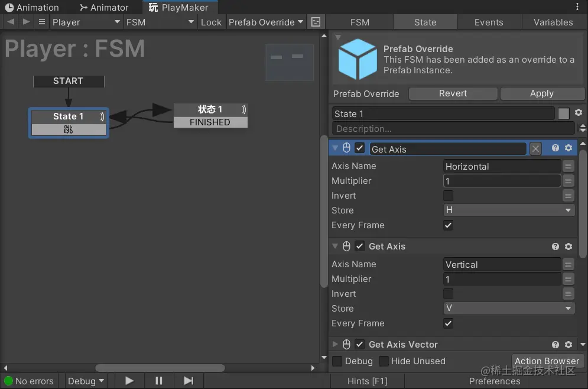
Task: Open the Store dropdown showing V
Action: [x=509, y=309]
